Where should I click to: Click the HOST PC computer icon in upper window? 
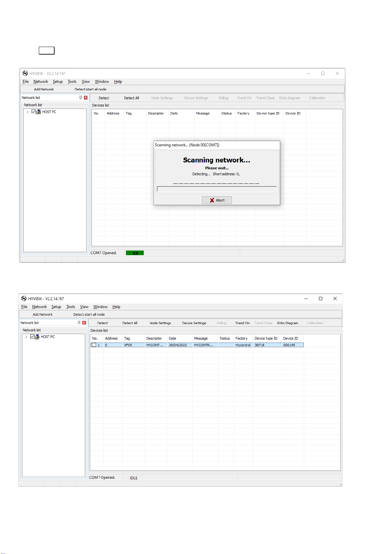tap(38, 112)
